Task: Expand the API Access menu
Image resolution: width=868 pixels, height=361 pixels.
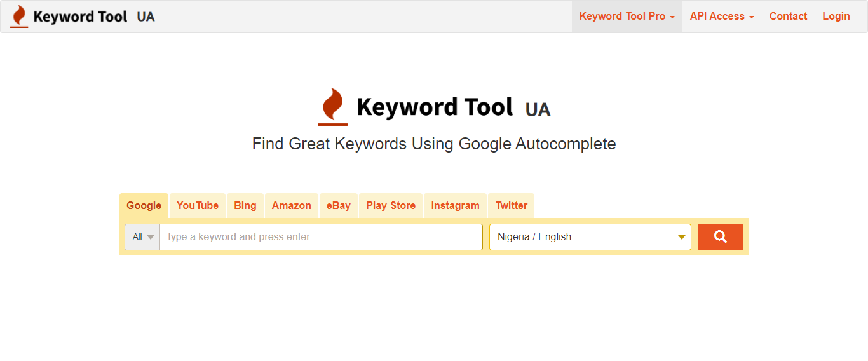Action: tap(722, 17)
